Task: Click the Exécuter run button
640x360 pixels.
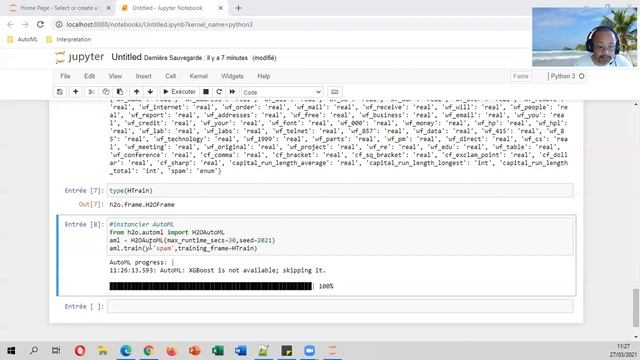Action: point(179,92)
